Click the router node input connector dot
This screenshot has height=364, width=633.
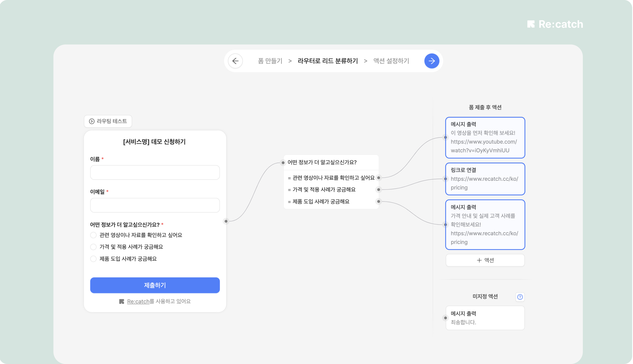click(283, 163)
